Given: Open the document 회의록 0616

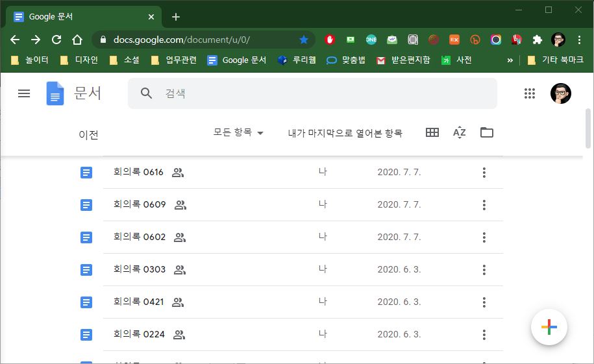Looking at the screenshot, I should (x=138, y=172).
